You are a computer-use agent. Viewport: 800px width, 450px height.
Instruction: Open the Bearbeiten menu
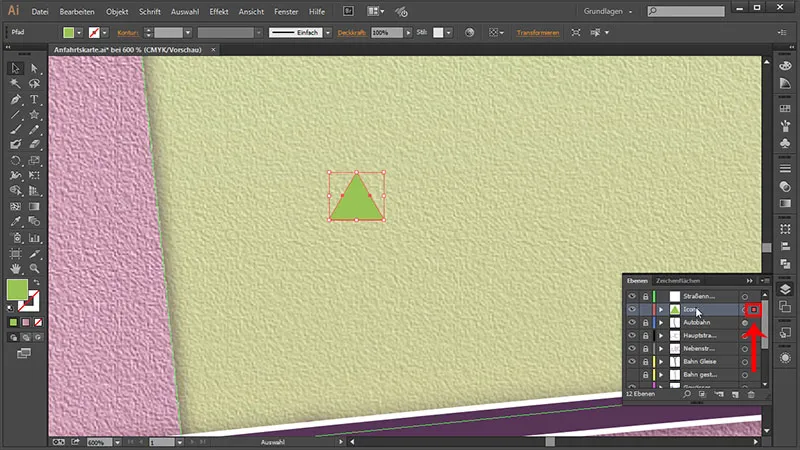click(77, 11)
